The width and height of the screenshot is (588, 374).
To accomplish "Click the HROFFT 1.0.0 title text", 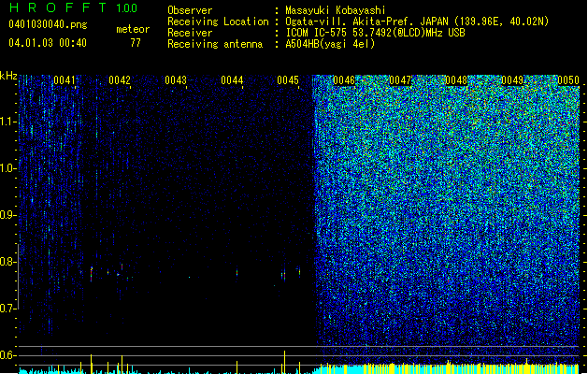I will pos(73,7).
